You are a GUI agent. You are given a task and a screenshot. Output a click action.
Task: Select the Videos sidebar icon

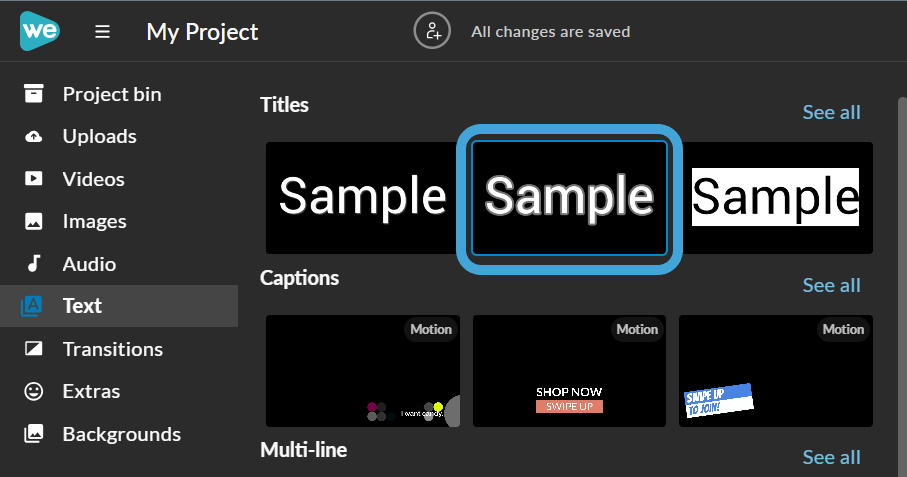click(x=34, y=179)
